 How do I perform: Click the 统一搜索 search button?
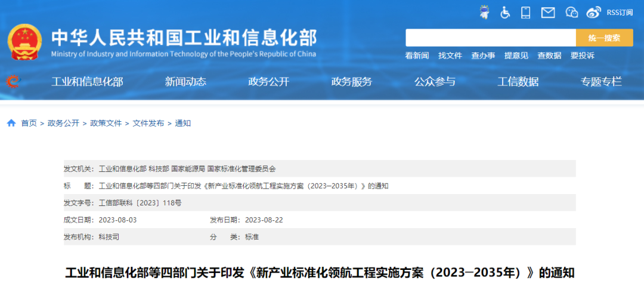tap(604, 38)
